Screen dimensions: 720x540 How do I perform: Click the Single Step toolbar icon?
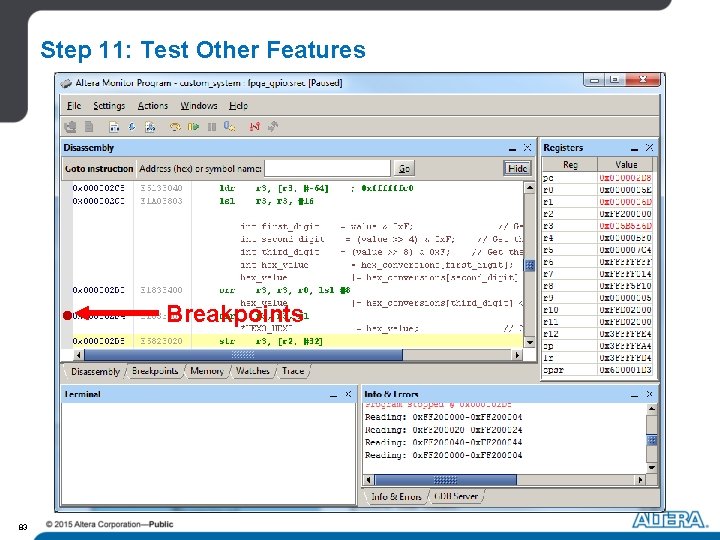click(230, 127)
